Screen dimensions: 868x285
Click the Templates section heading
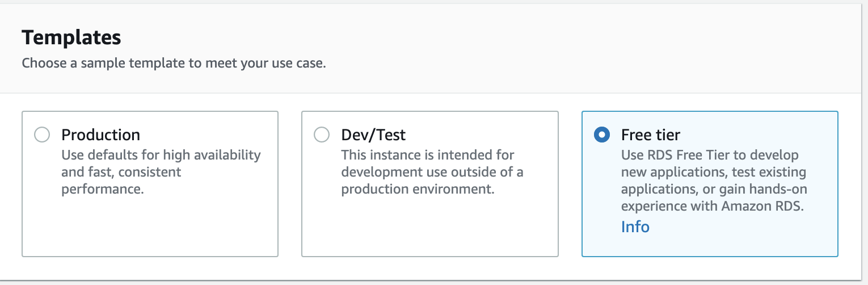pos(71,37)
